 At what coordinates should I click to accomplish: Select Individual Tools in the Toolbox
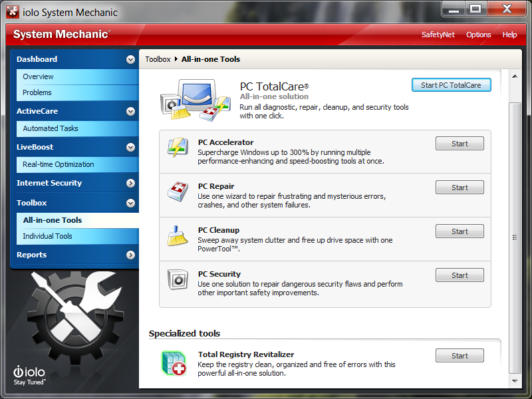47,236
